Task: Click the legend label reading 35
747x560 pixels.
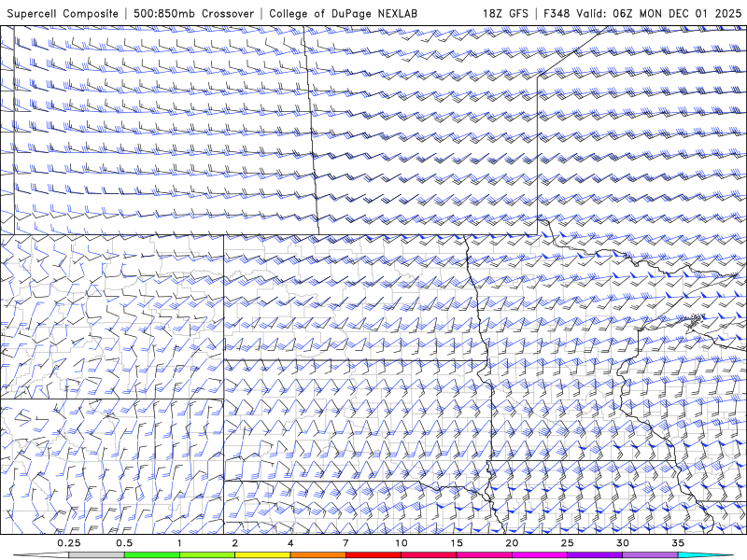Action: (678, 543)
